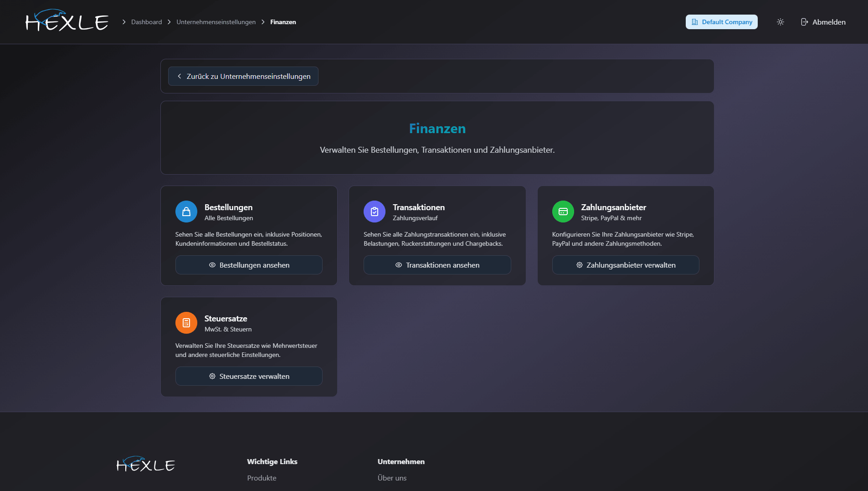The height and width of the screenshot is (491, 868).
Task: Click Zurück zu Unternehmenseinstellungen button
Action: [243, 76]
